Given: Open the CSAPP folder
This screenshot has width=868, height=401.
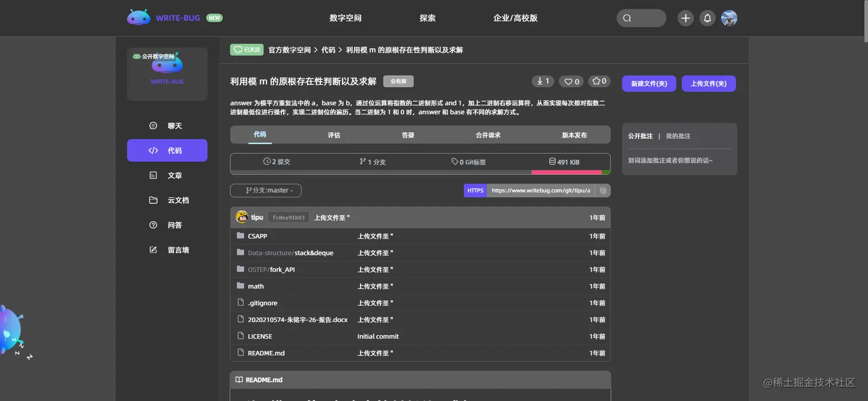Looking at the screenshot, I should [x=256, y=236].
